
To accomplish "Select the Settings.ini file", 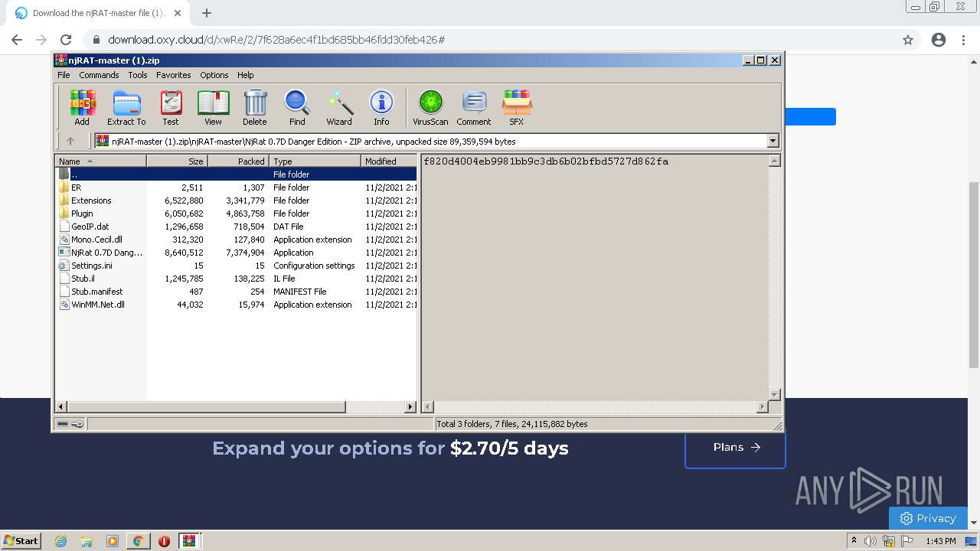I will click(x=237, y=266).
